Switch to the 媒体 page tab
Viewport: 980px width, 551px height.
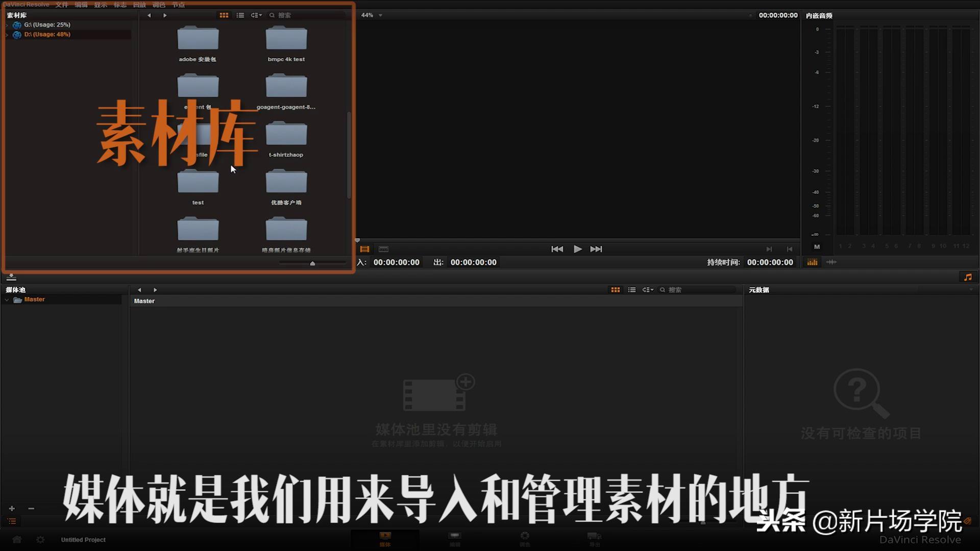(x=385, y=539)
